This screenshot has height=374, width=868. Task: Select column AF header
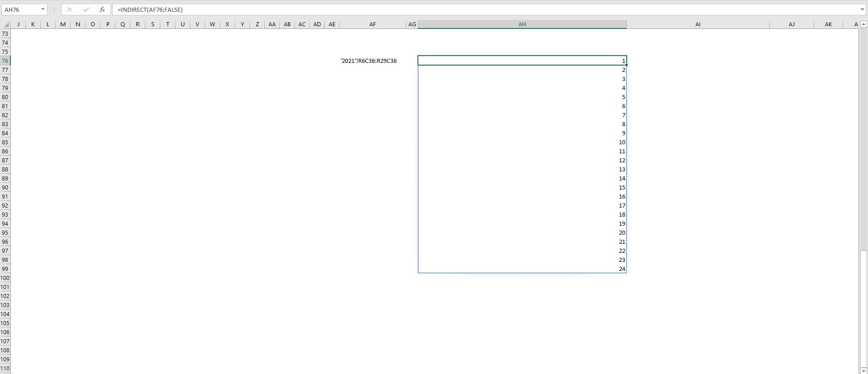pos(373,24)
